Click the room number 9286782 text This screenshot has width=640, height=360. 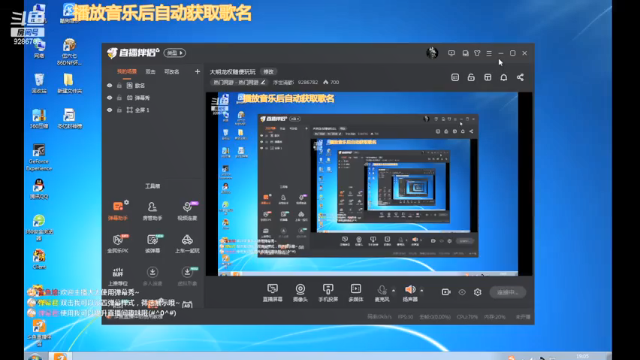pyautogui.click(x=308, y=82)
